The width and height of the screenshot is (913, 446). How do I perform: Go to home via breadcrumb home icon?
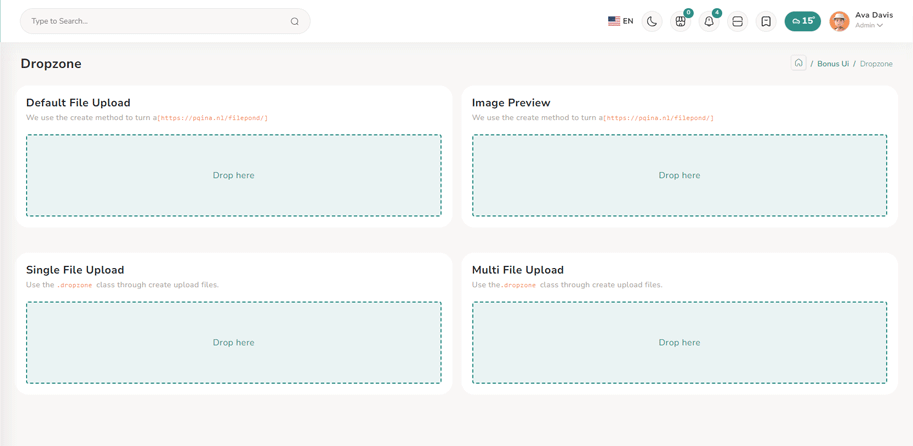pos(798,63)
